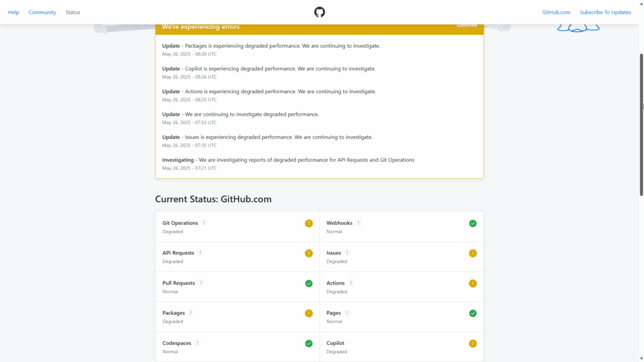
Task: Click the Webhooks component name
Action: pyautogui.click(x=339, y=223)
